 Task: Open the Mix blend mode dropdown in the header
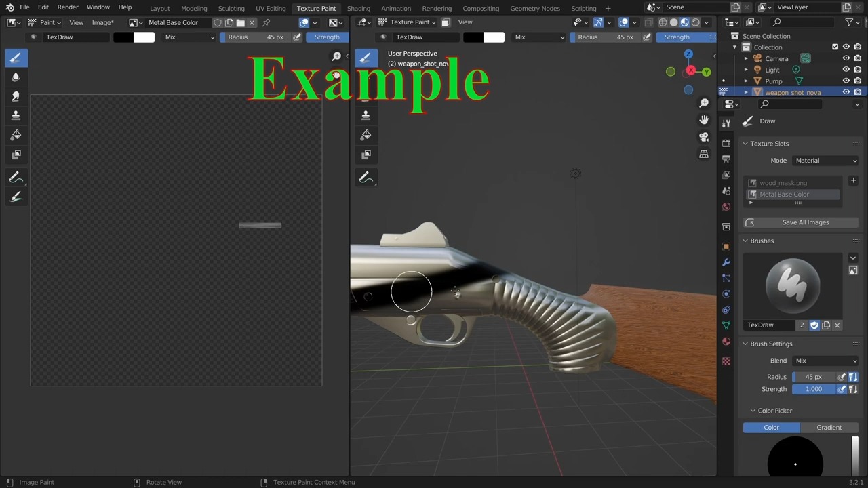(190, 37)
